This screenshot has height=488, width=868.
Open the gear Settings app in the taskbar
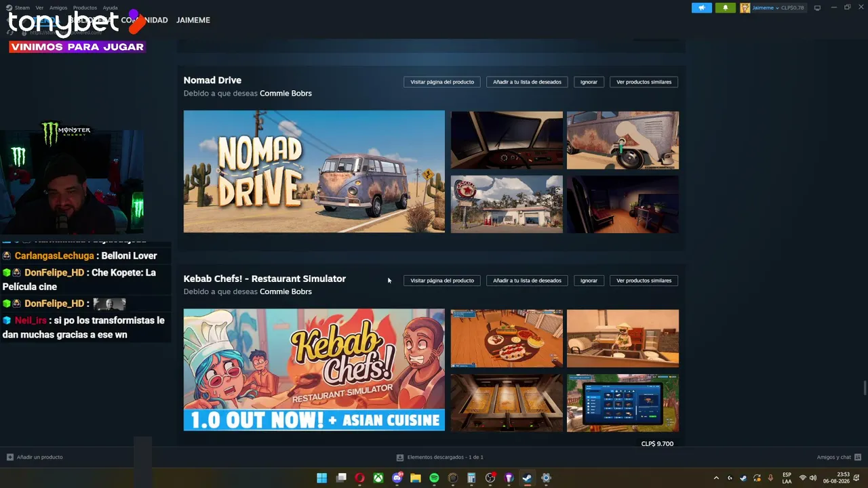(x=546, y=478)
